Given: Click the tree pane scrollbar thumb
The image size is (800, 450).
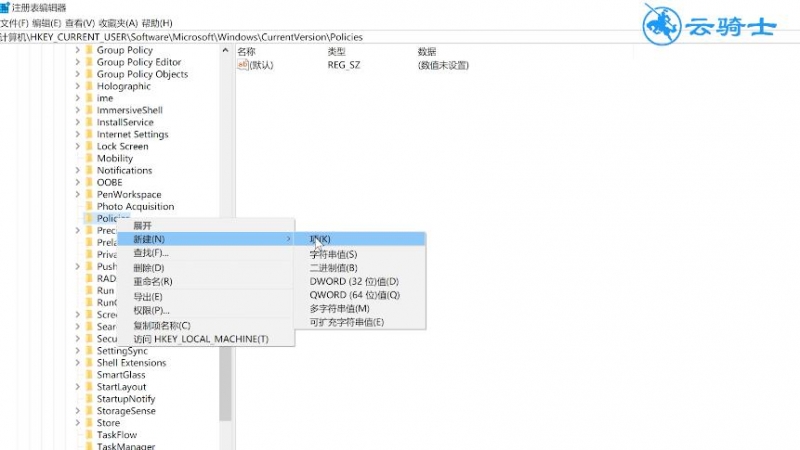Looking at the screenshot, I should 226,384.
